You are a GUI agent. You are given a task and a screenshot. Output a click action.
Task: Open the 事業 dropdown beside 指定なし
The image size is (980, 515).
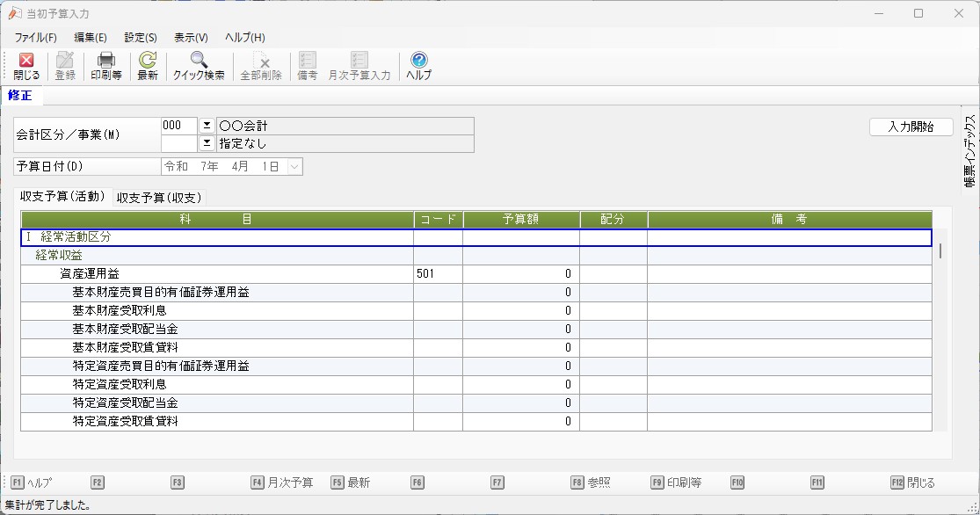(x=207, y=142)
